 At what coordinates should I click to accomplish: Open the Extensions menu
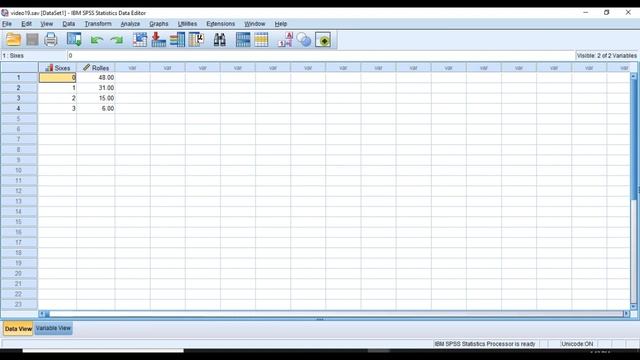click(x=220, y=24)
